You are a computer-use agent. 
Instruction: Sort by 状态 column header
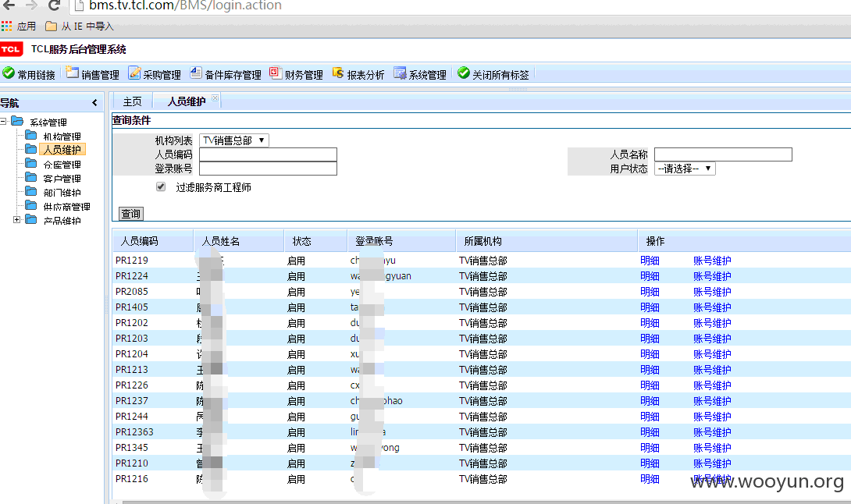pyautogui.click(x=315, y=241)
